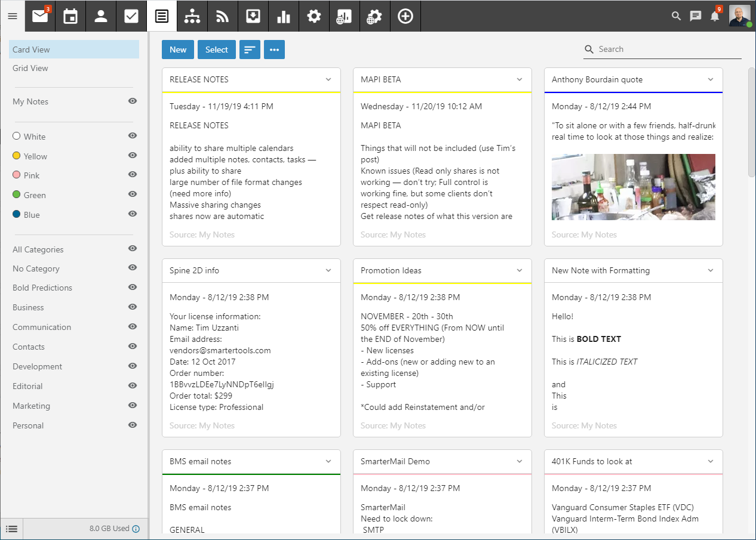Open the Contacts section
Viewport: 756px width, 540px height.
tap(100, 16)
